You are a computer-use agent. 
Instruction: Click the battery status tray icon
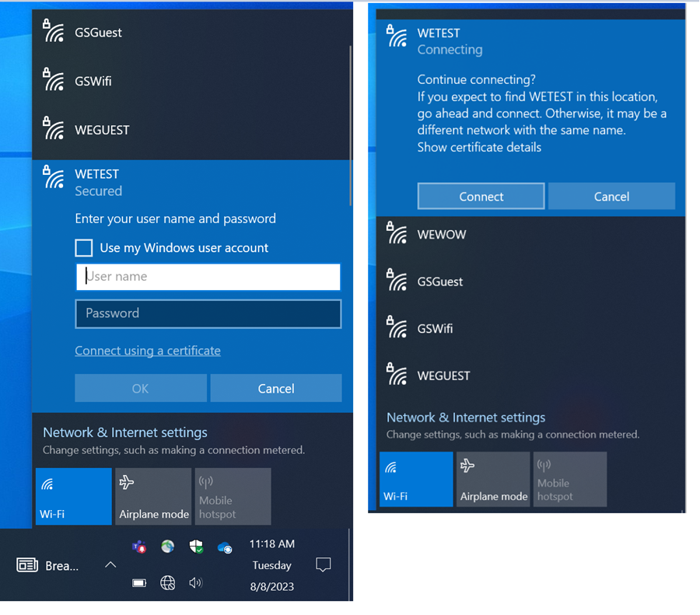(139, 582)
